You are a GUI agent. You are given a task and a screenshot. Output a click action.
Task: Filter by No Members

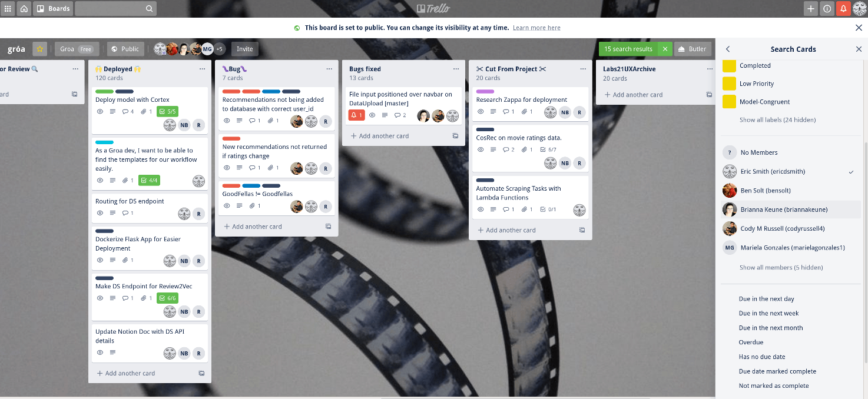[x=790, y=152]
